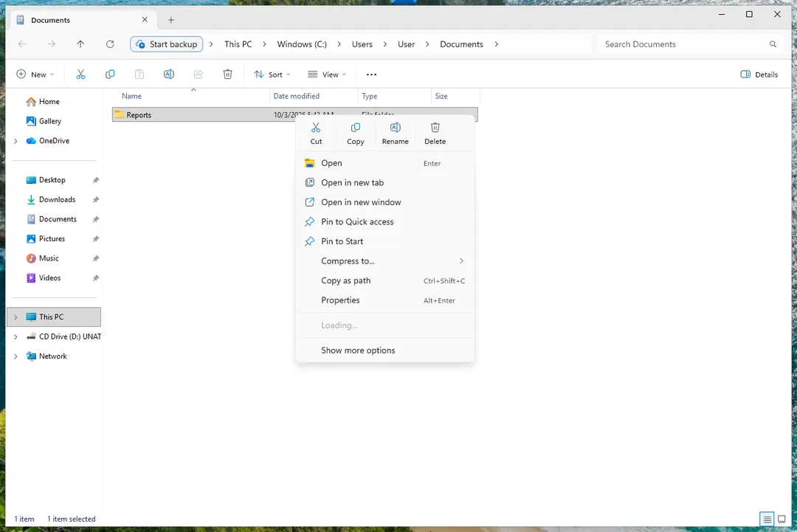Expand OneDrive in the navigation pane
Viewport: 797px width, 532px height.
(x=15, y=141)
